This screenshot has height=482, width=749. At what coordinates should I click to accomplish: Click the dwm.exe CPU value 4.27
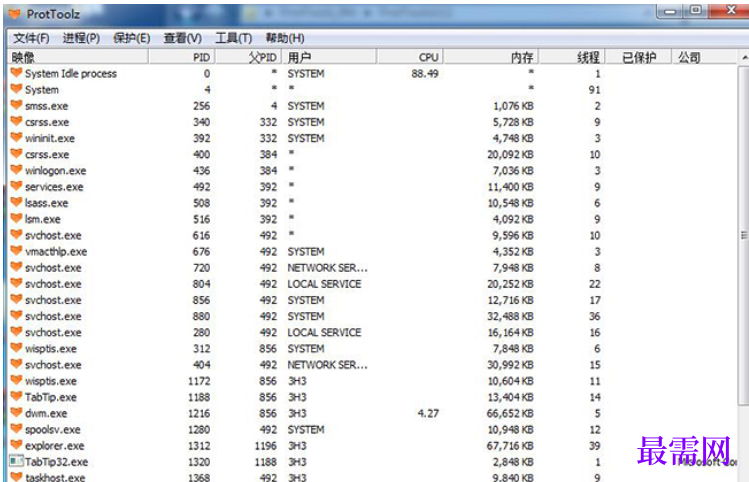pos(428,414)
